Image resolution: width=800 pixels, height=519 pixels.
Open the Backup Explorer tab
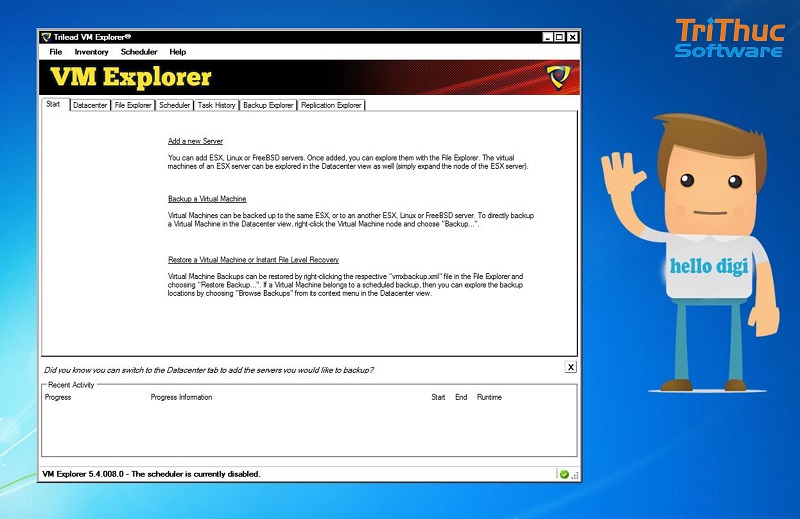tap(268, 105)
